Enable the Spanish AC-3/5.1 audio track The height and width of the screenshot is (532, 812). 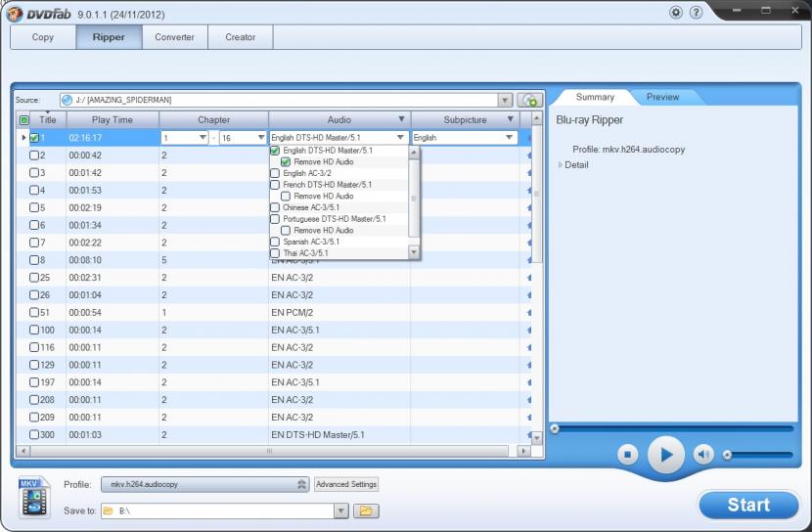[275, 242]
